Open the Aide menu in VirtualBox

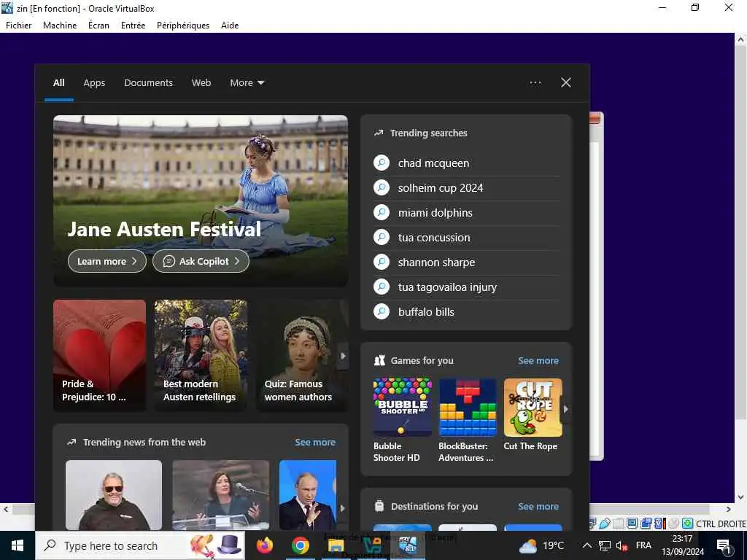click(x=230, y=26)
